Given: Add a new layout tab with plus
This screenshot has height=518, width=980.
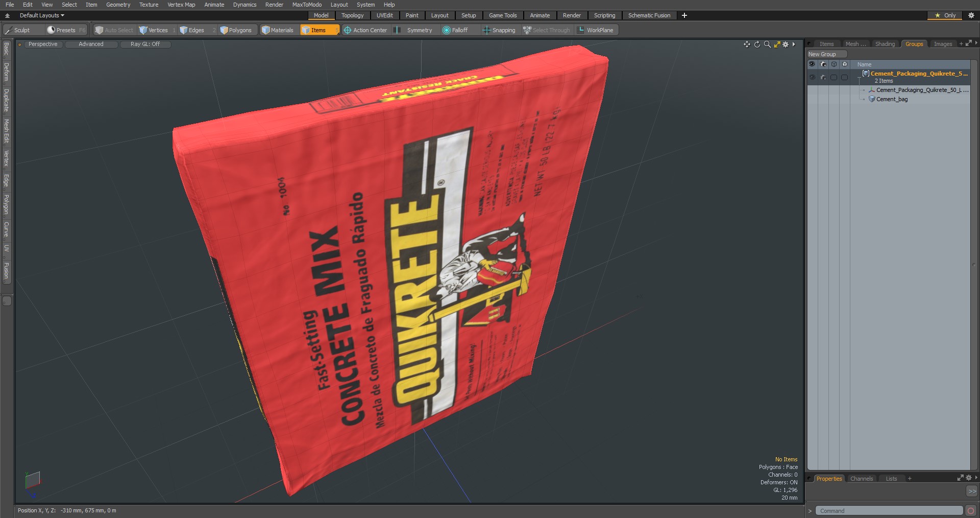Looking at the screenshot, I should pos(684,15).
